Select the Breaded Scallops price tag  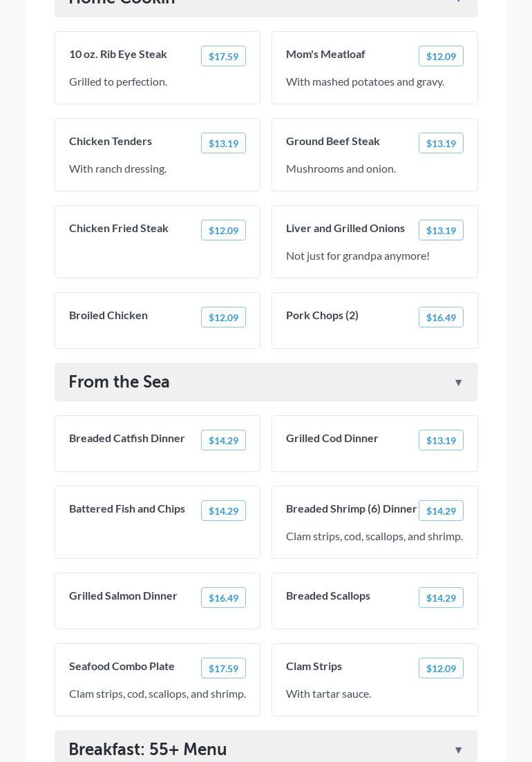441,598
